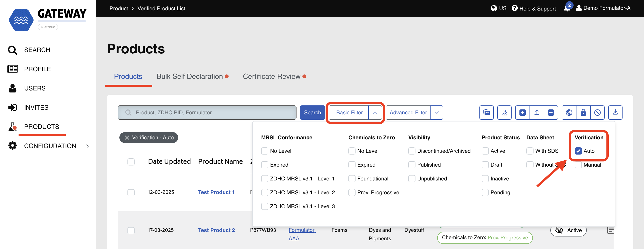Check ZDHC MRSL v3.1 - Level 3

pos(265,206)
